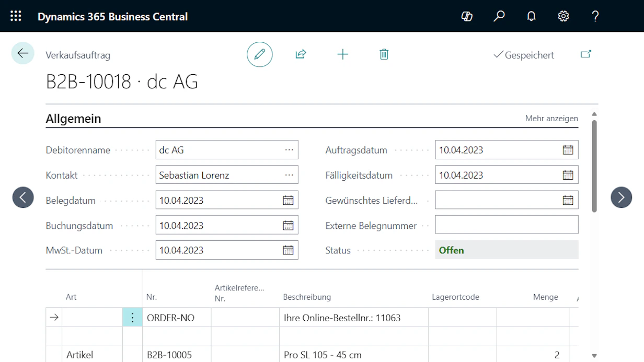Switch to edit mode with pencil icon

point(260,54)
